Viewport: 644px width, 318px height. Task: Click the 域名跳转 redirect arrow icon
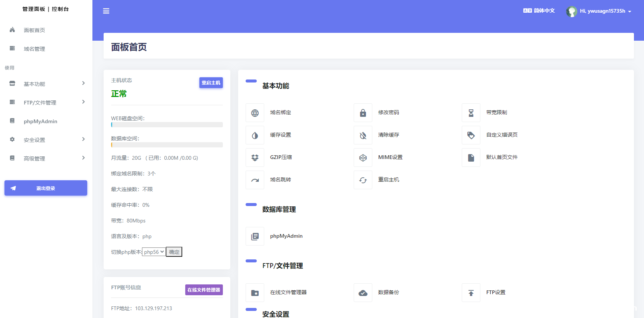tap(255, 180)
